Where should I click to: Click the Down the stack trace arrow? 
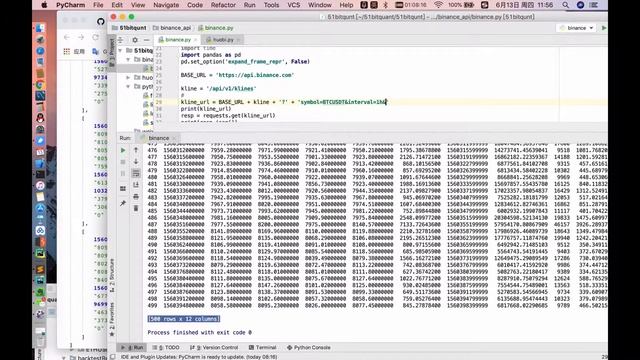click(x=136, y=162)
